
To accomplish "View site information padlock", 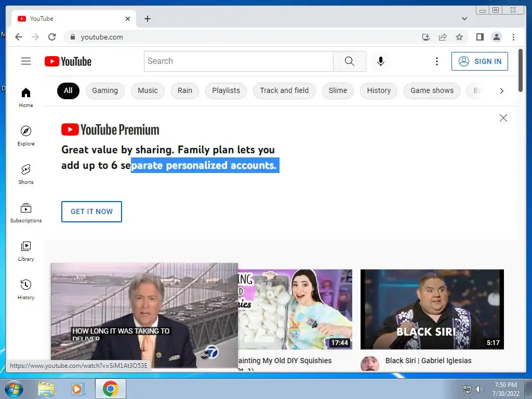I will pyautogui.click(x=72, y=37).
